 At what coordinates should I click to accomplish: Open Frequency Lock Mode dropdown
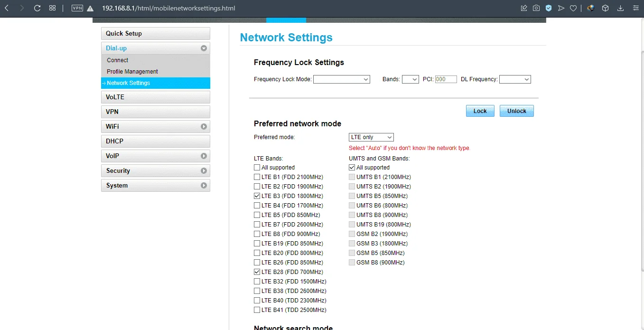click(341, 80)
